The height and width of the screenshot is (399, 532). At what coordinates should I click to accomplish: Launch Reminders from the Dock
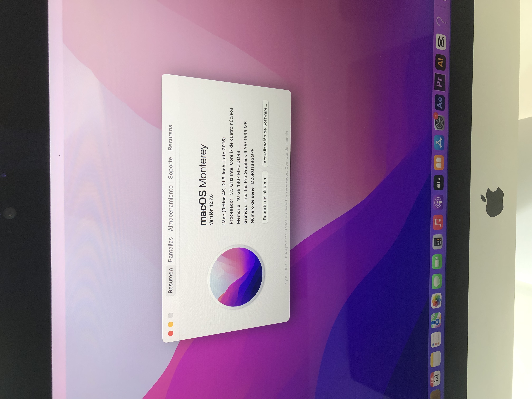pyautogui.click(x=436, y=340)
